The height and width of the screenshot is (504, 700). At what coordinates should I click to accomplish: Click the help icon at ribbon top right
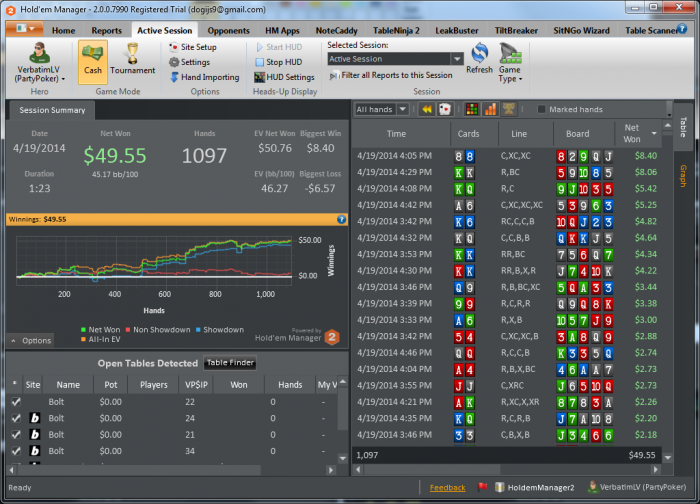pyautogui.click(x=682, y=29)
